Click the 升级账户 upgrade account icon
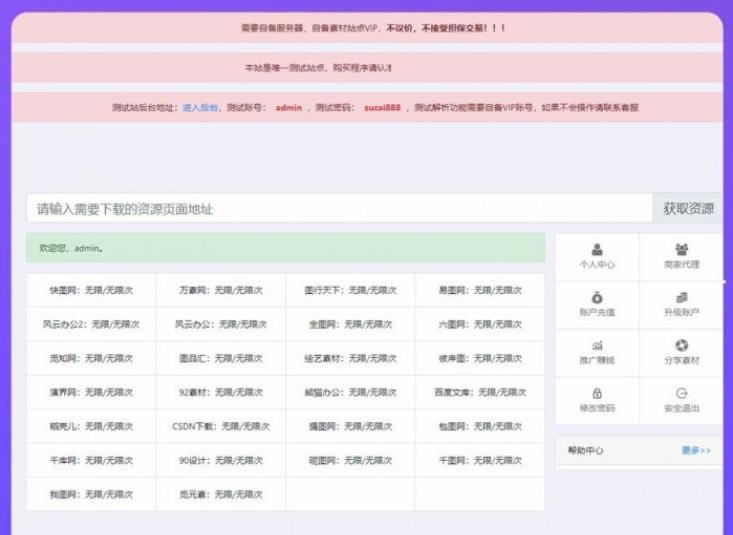 pyautogui.click(x=682, y=297)
